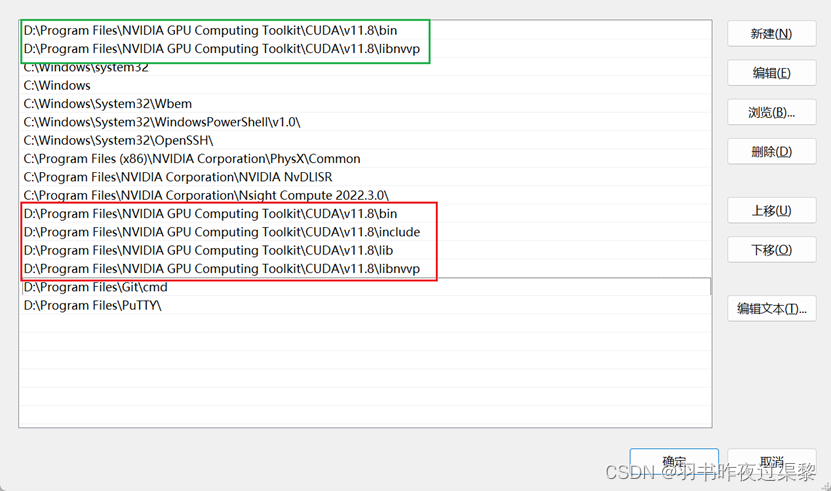Viewport: 831px width, 491px height.
Task: Click the 新建(N) button
Action: 772,34
